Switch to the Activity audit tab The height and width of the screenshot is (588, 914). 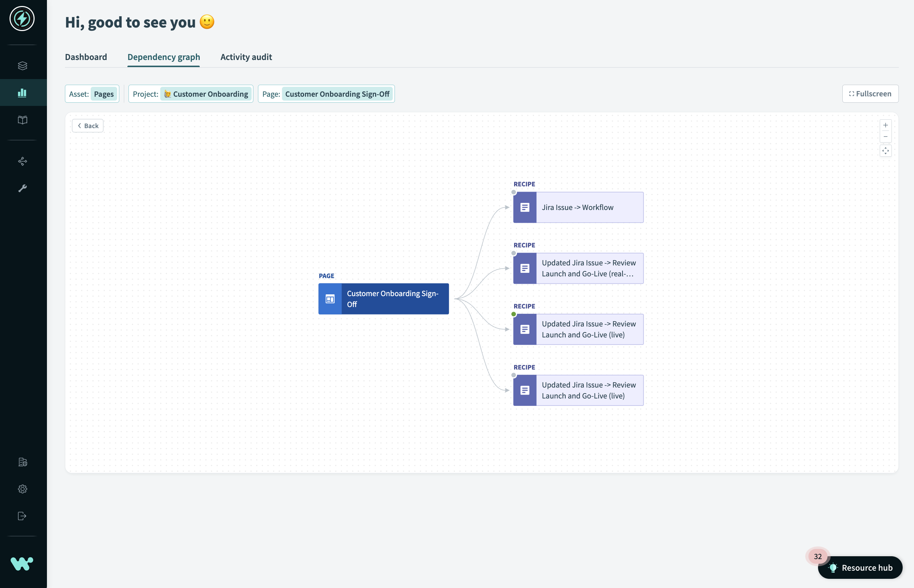pyautogui.click(x=246, y=57)
